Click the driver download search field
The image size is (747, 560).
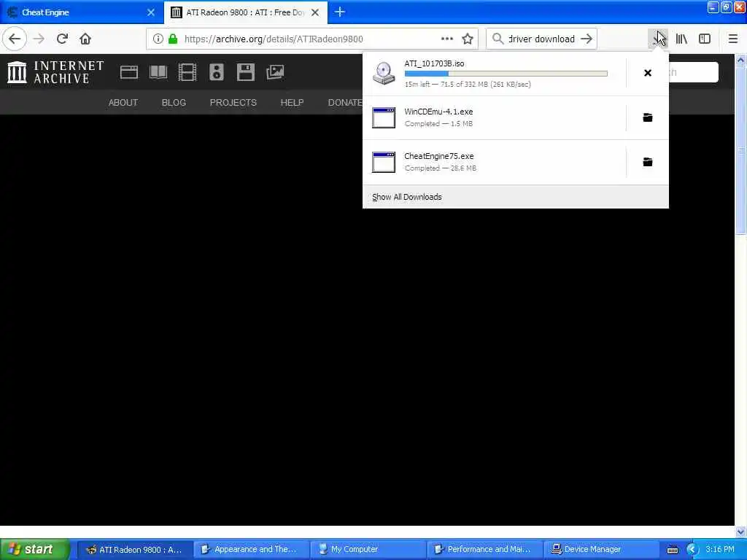(541, 39)
